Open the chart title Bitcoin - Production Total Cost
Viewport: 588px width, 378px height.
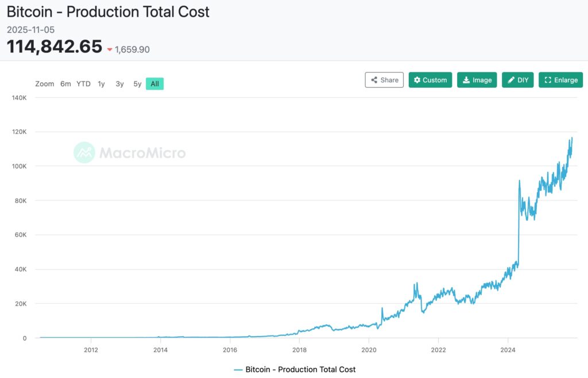108,11
